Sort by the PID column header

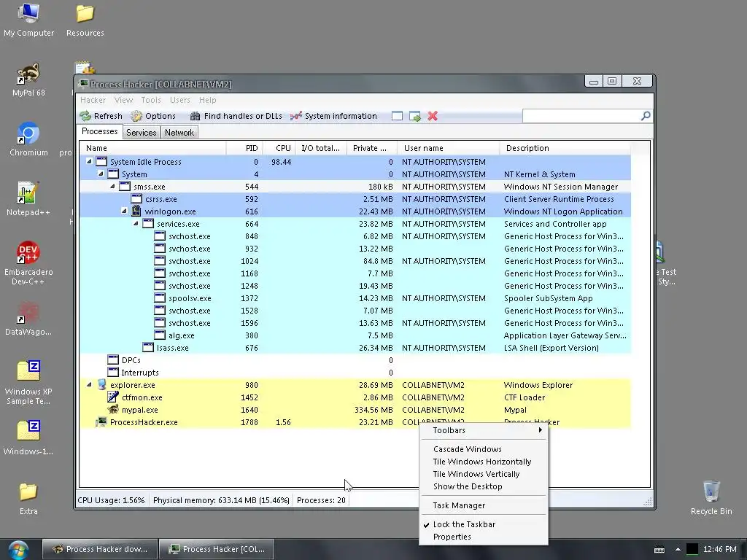pyautogui.click(x=244, y=148)
